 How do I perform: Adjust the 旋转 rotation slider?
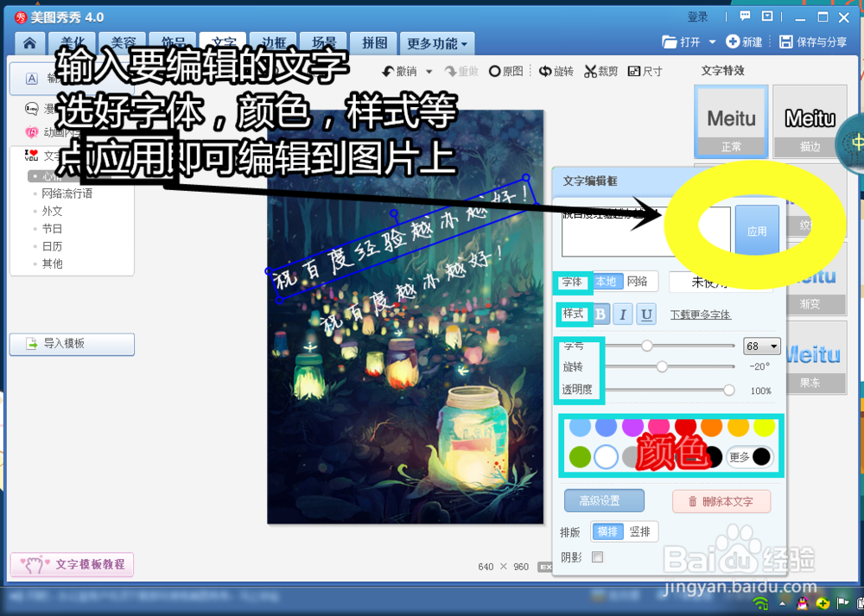tap(662, 366)
